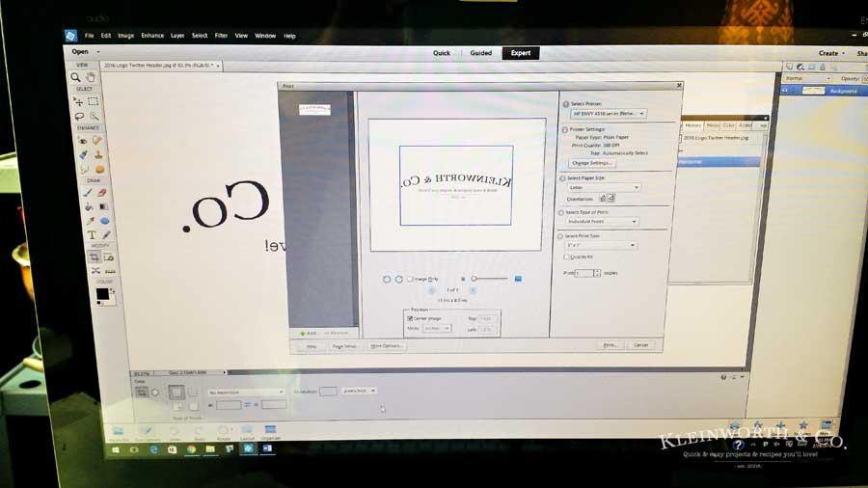Select the Eraser tool
Screen dimensions: 868x488
point(102,193)
